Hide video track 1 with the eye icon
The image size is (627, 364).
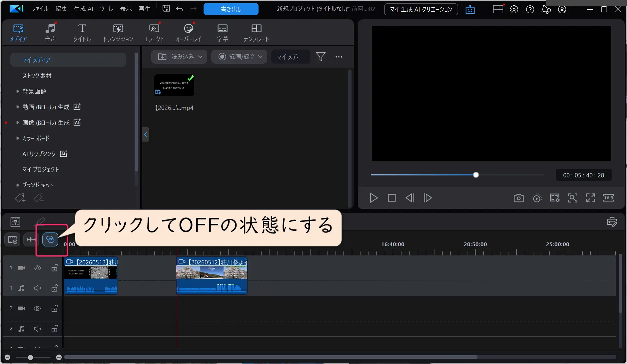(x=37, y=268)
